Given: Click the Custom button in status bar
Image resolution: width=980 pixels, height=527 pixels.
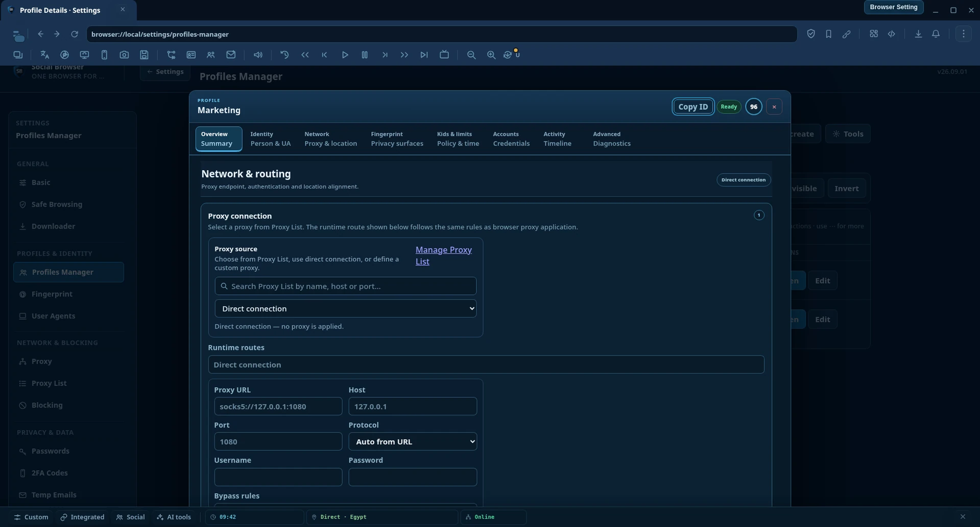Looking at the screenshot, I should 31,517.
